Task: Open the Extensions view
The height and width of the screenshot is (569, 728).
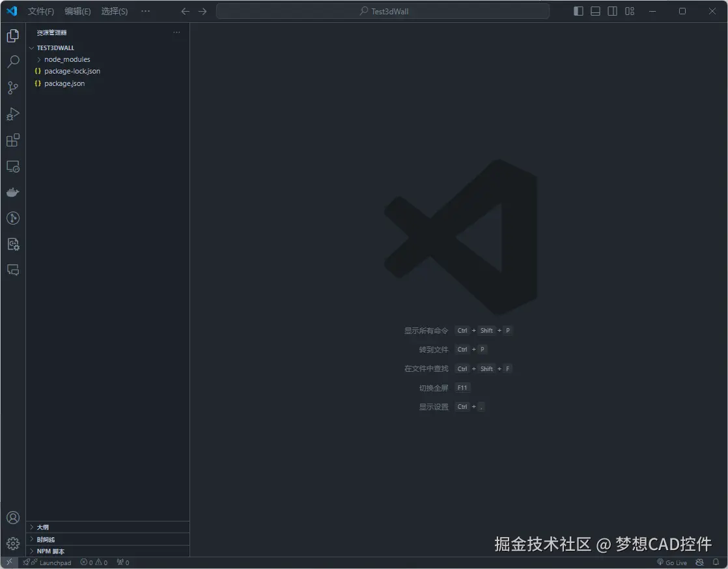Action: [x=13, y=140]
